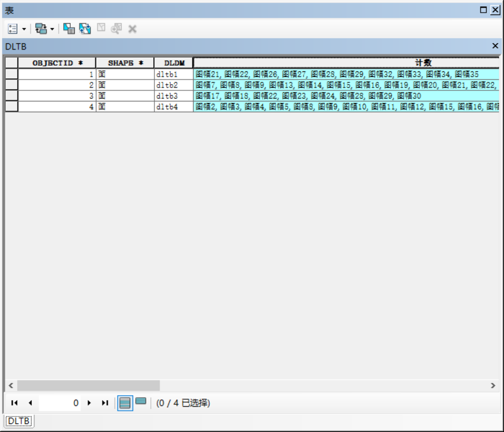Click the OBJECTID cell with value 1

(x=57, y=74)
